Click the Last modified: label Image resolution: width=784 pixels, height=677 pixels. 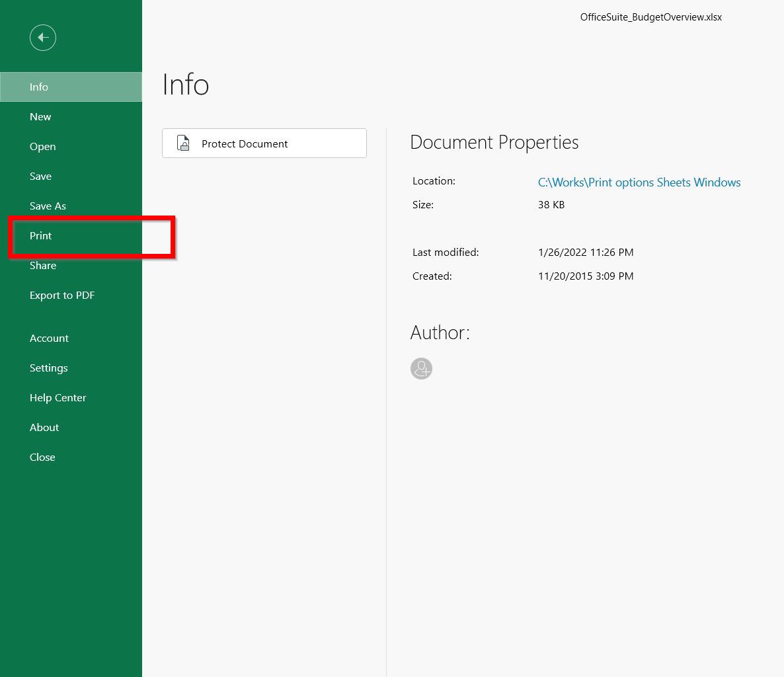point(445,252)
